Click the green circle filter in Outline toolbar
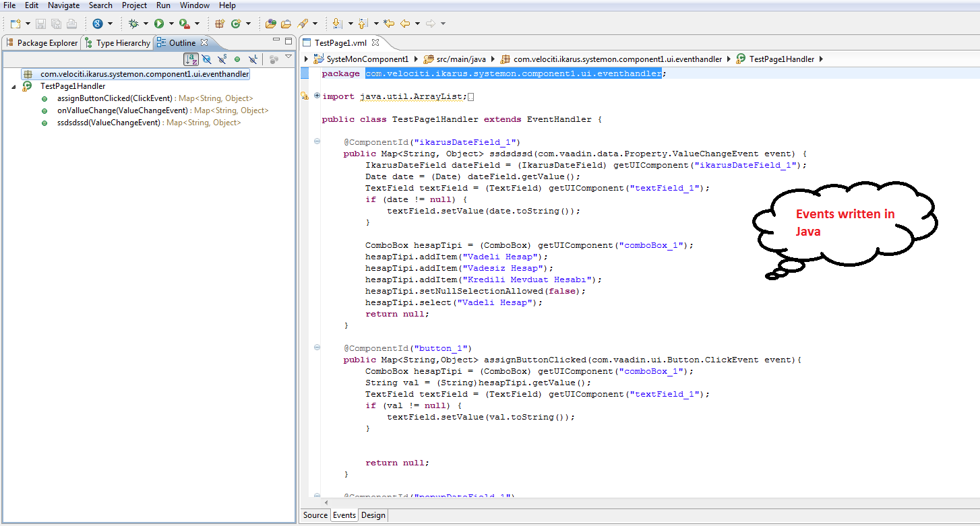Viewport: 980px width, 526px height. pyautogui.click(x=237, y=59)
